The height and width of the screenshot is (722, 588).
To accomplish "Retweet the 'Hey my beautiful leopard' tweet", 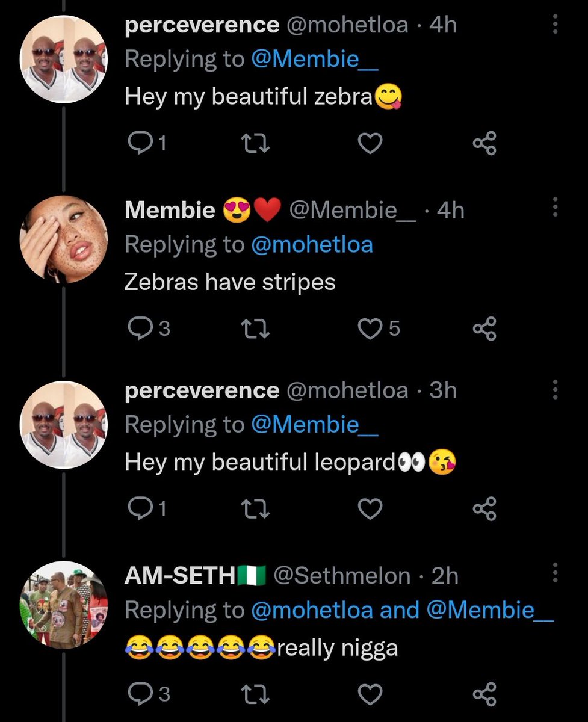I will pyautogui.click(x=256, y=509).
